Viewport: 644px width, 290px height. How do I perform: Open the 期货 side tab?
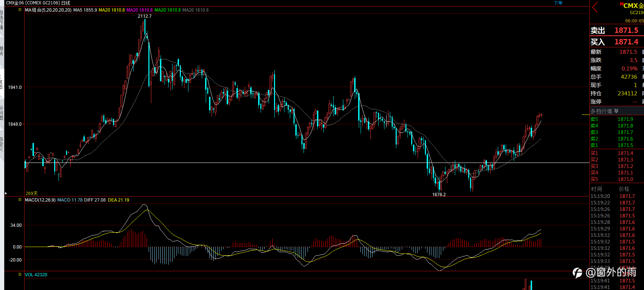[2, 51]
